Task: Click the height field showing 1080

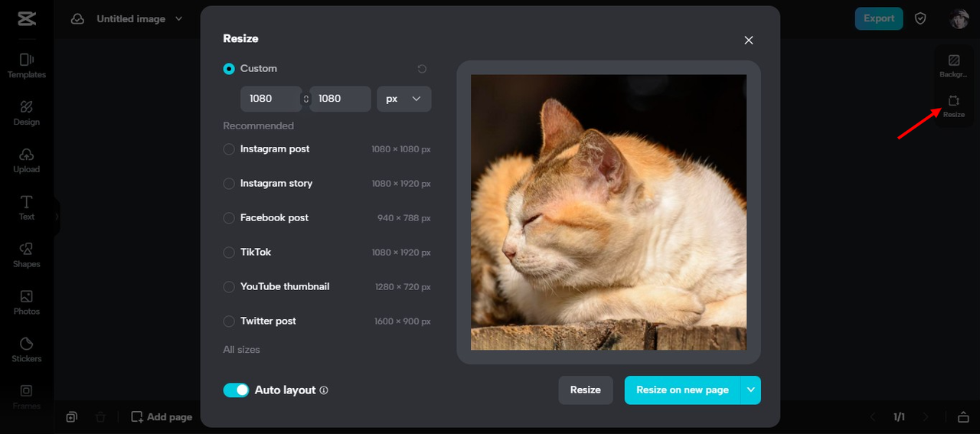Action: click(x=340, y=99)
